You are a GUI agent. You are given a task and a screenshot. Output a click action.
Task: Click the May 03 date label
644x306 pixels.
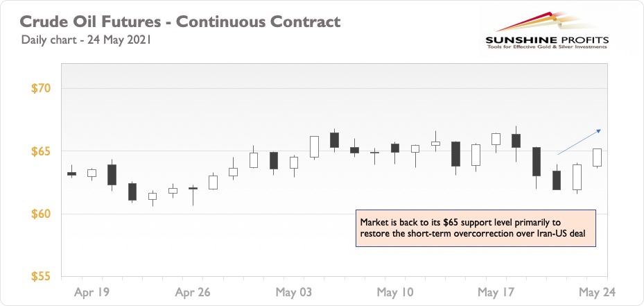click(x=294, y=292)
